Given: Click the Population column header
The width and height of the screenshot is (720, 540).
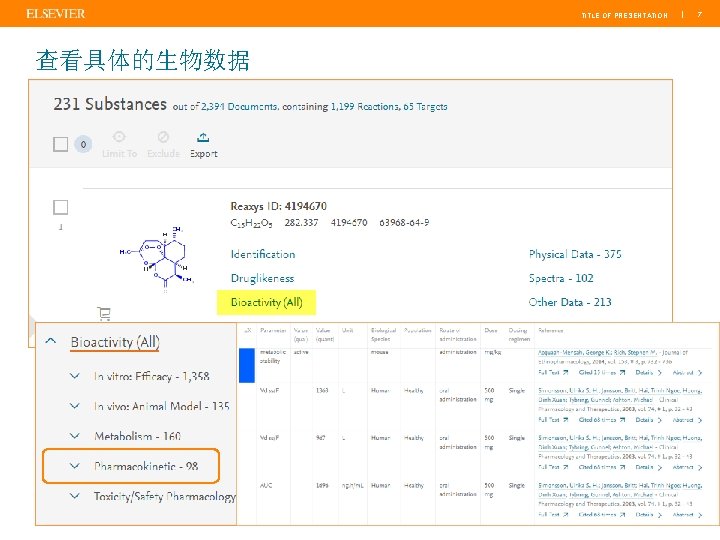Looking at the screenshot, I should [x=417, y=330].
